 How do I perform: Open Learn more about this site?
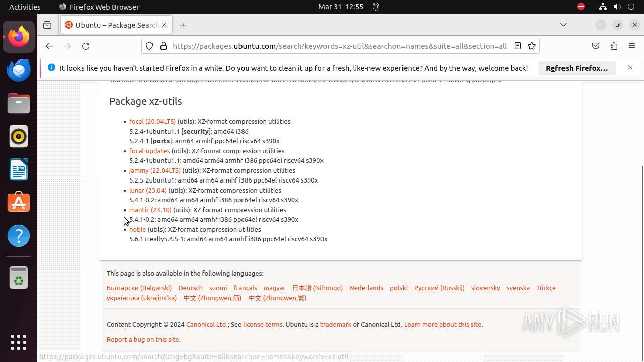(x=443, y=324)
